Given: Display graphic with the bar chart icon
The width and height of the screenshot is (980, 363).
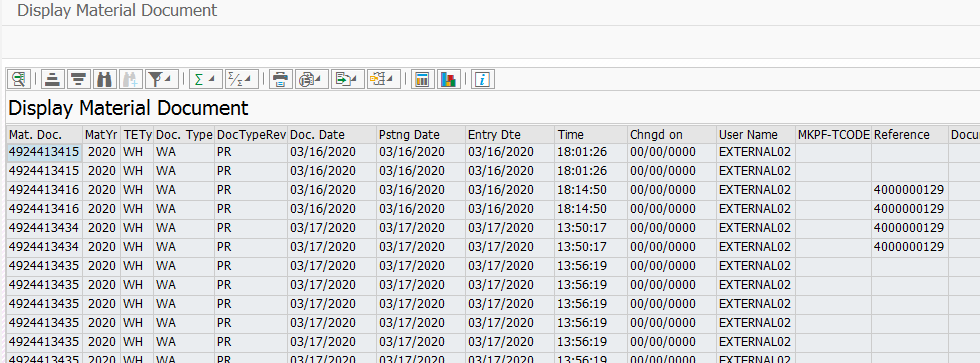Looking at the screenshot, I should pos(449,79).
